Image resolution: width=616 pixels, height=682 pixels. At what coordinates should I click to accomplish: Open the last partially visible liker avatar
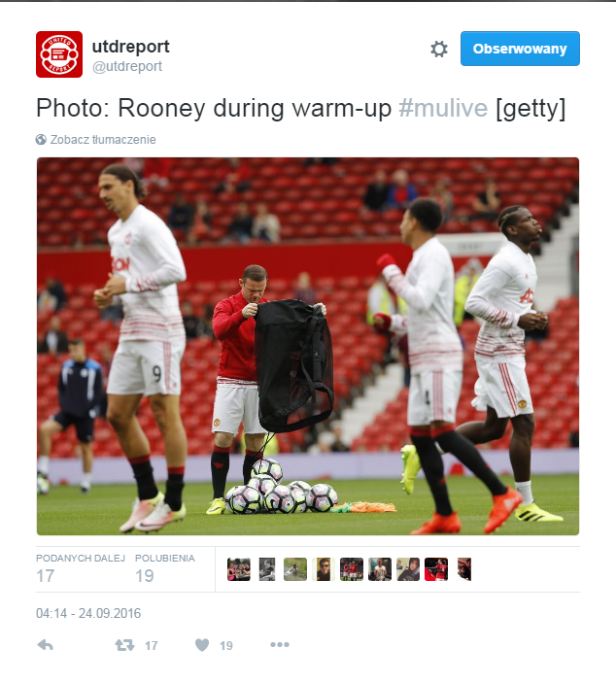point(464,569)
